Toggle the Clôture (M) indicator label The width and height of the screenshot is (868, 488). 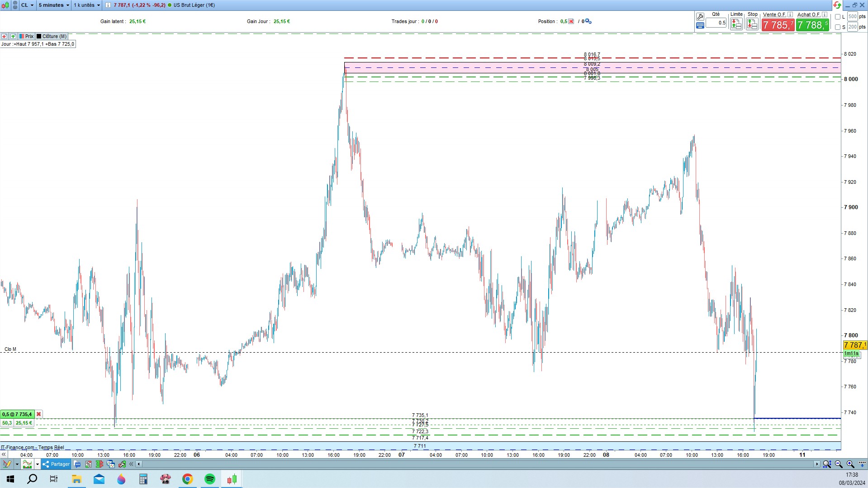point(52,36)
